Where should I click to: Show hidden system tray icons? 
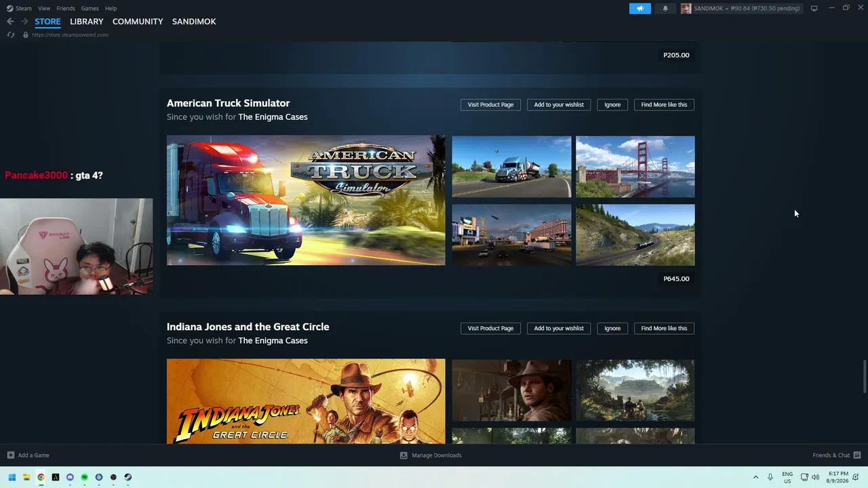click(755, 477)
